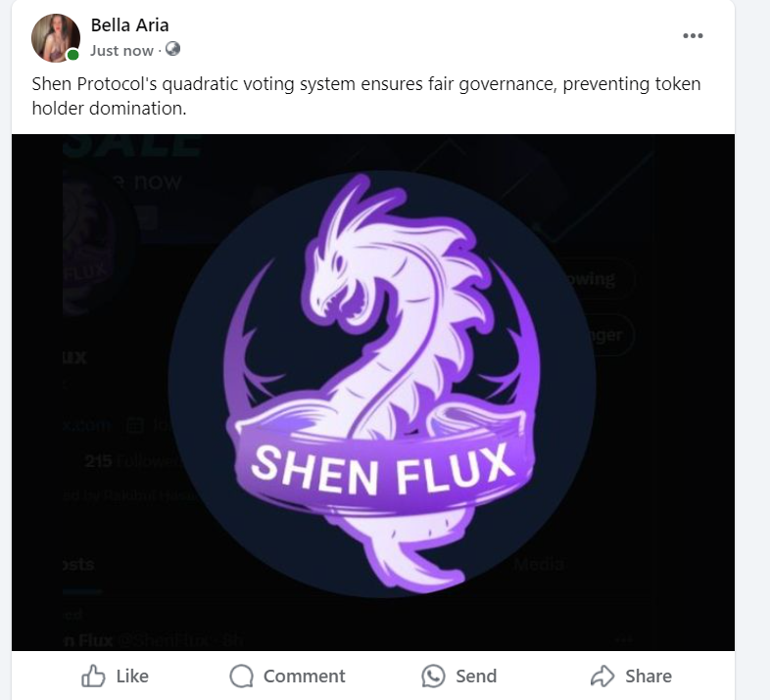Open Bella Aria's profile picture
The width and height of the screenshot is (770, 700).
coord(56,38)
